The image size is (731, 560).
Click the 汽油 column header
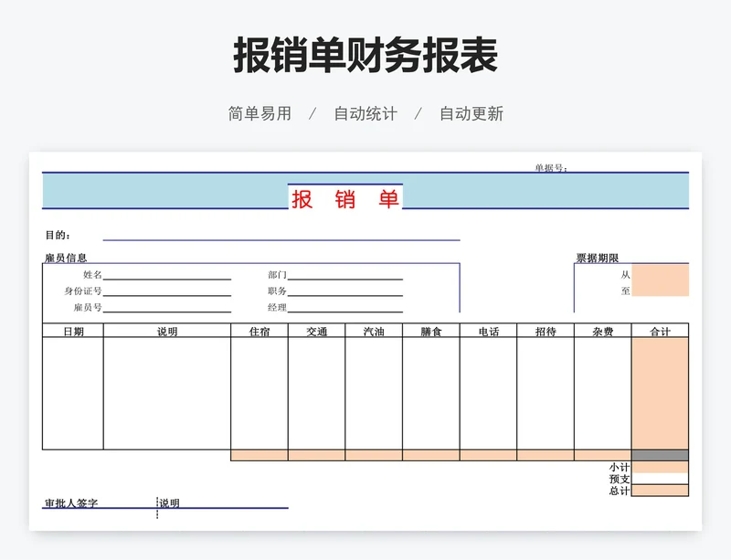coord(374,331)
